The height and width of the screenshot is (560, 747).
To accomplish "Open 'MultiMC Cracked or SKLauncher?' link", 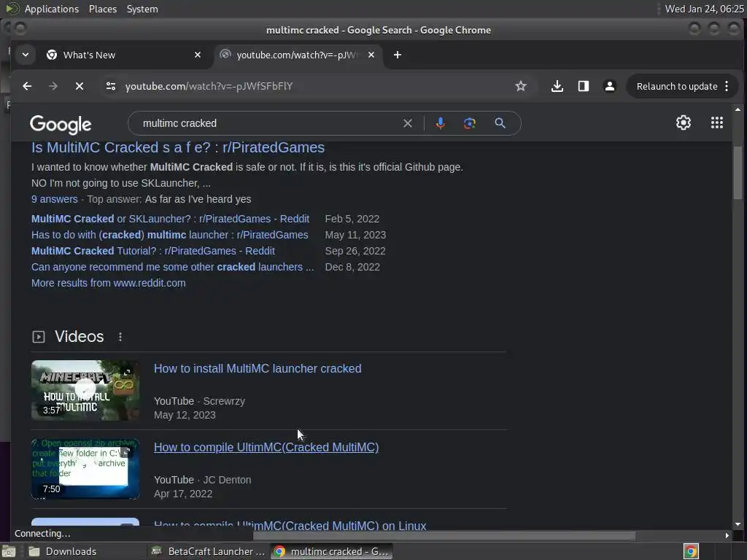I will [x=170, y=219].
